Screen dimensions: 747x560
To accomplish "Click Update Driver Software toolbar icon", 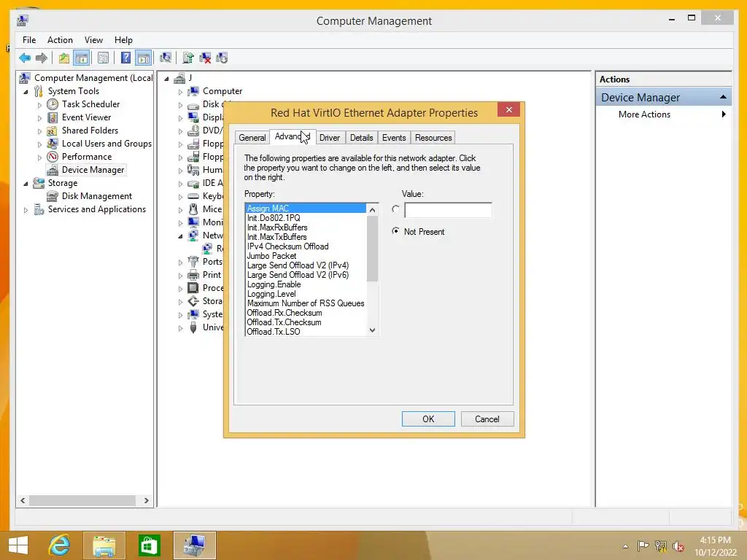I will pyautogui.click(x=187, y=58).
